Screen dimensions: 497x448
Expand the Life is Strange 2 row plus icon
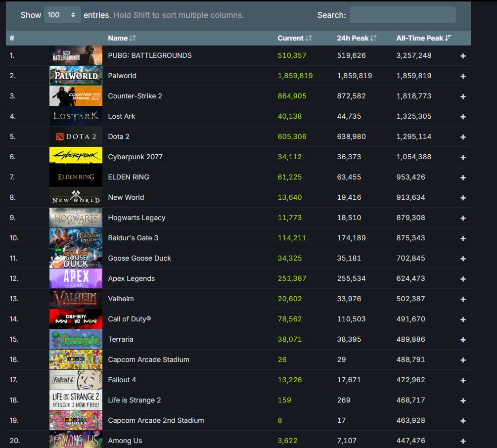[463, 401]
